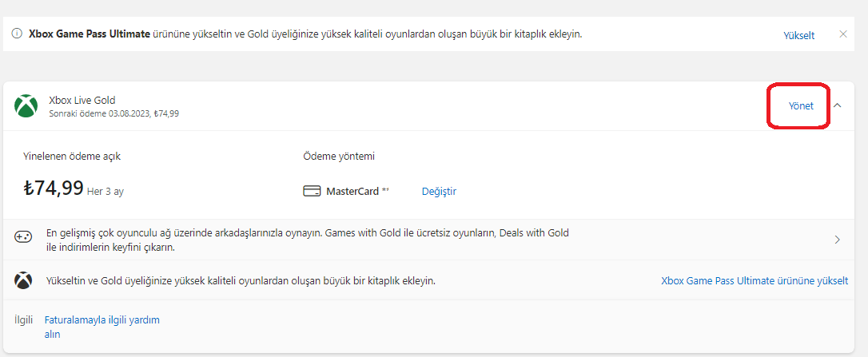Click the black Xbox logo in upgrade row
This screenshot has width=868, height=357.
click(23, 281)
